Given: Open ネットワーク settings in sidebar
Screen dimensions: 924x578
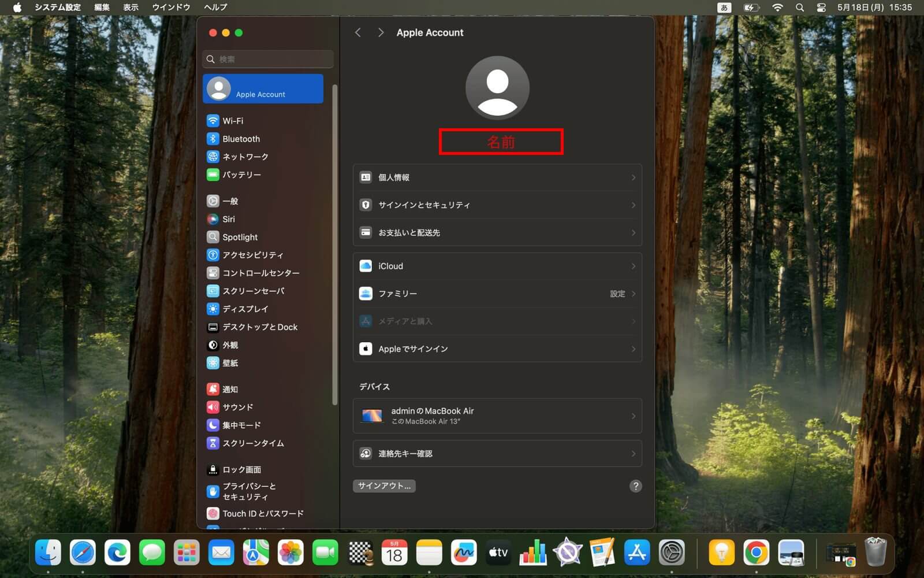Looking at the screenshot, I should 263,157.
